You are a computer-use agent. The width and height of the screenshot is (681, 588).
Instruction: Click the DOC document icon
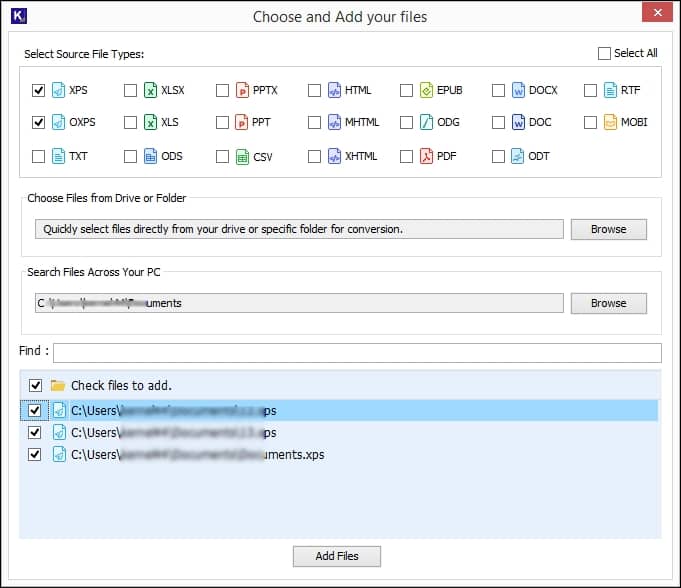(518, 122)
